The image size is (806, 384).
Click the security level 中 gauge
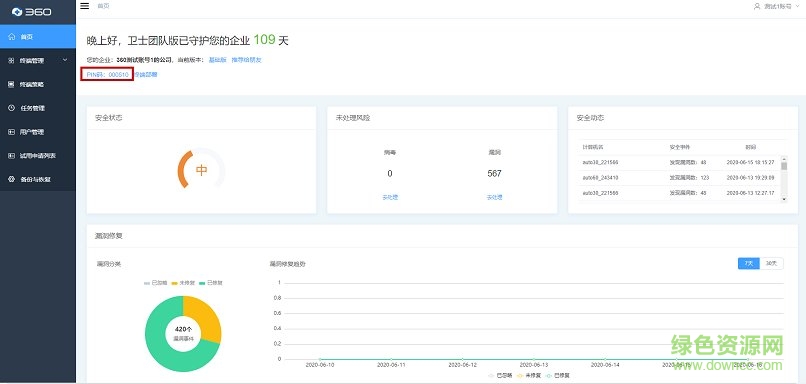click(201, 170)
